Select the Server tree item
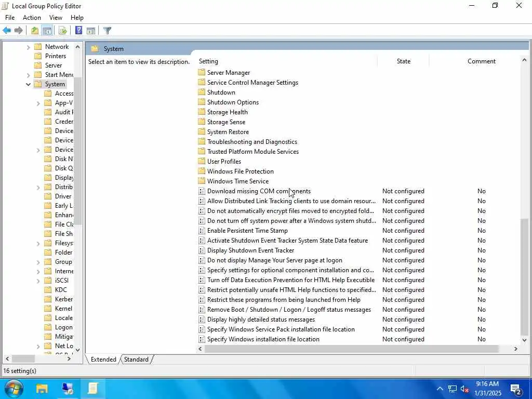This screenshot has height=399, width=532. 54,65
